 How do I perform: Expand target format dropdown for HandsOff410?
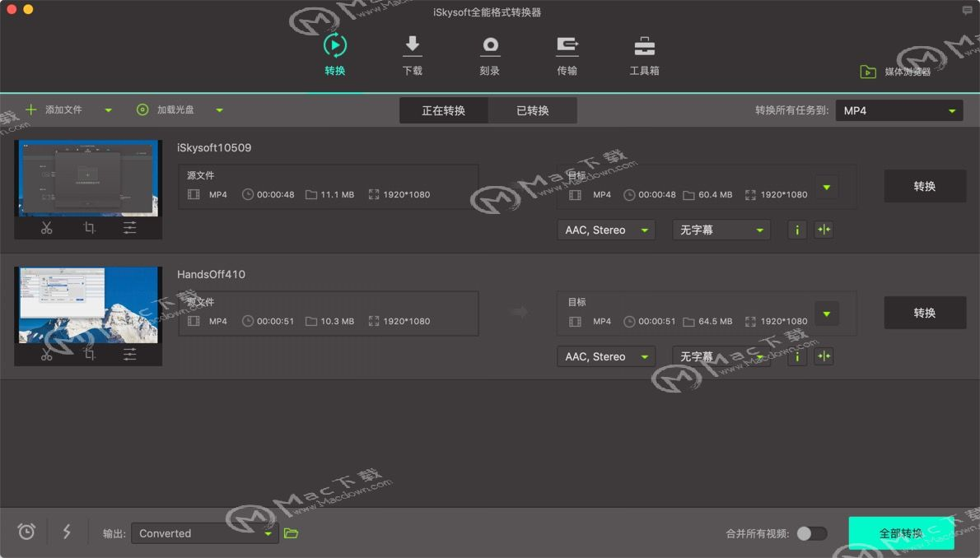(826, 314)
